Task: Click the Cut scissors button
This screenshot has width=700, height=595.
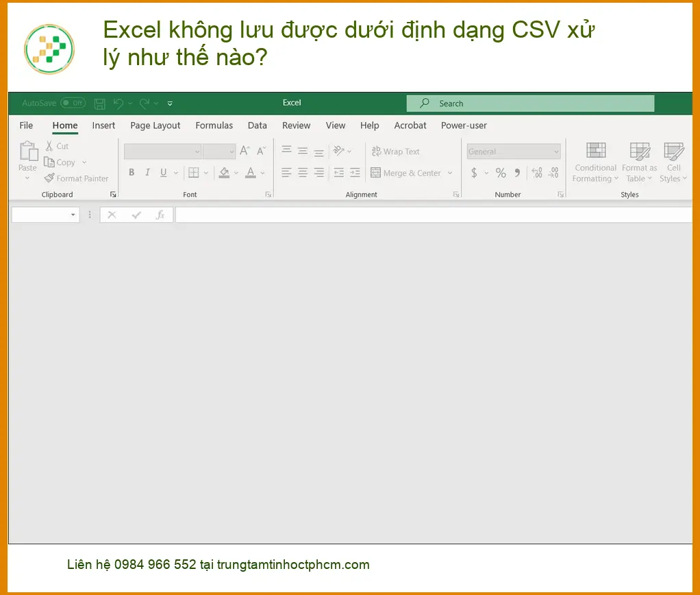Action: coord(57,146)
